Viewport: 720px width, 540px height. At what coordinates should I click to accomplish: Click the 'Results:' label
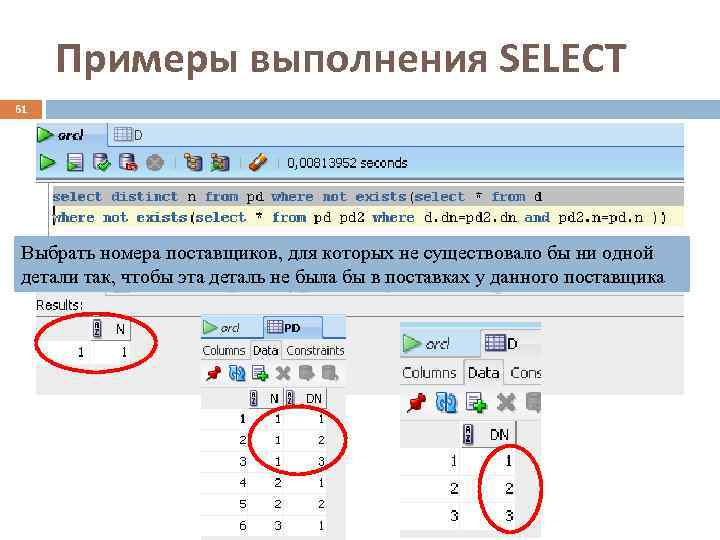click(60, 305)
